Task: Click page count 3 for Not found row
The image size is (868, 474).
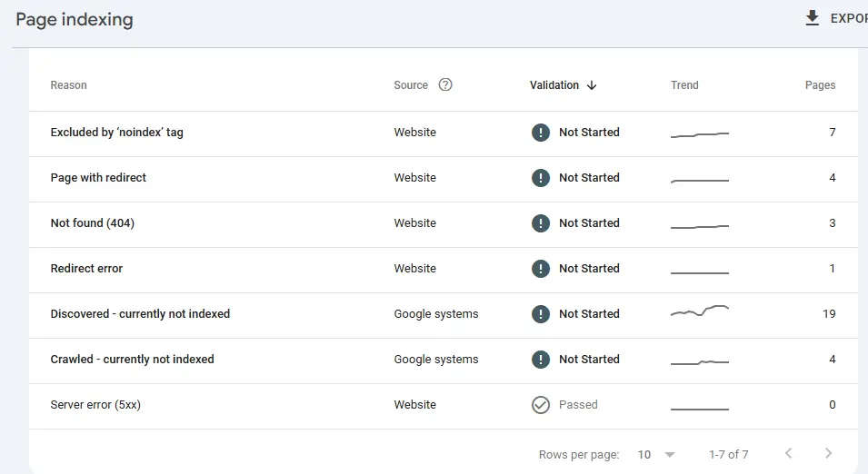Action: pos(832,222)
